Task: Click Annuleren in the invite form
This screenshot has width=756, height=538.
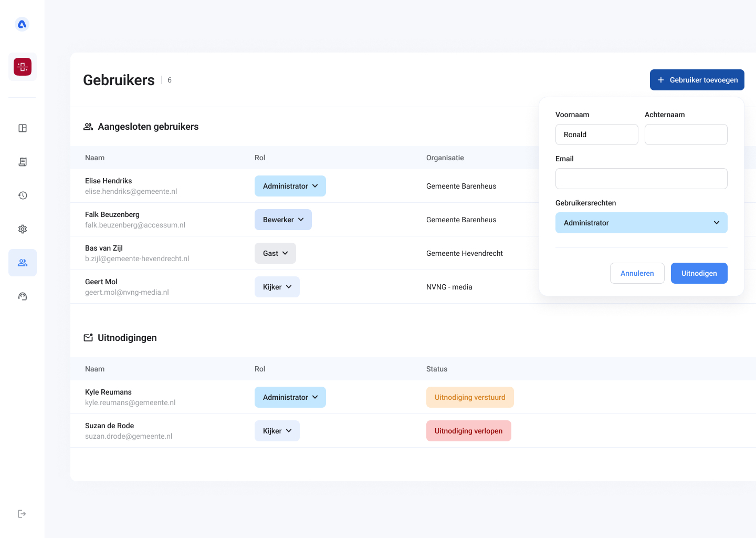Action: pos(637,273)
